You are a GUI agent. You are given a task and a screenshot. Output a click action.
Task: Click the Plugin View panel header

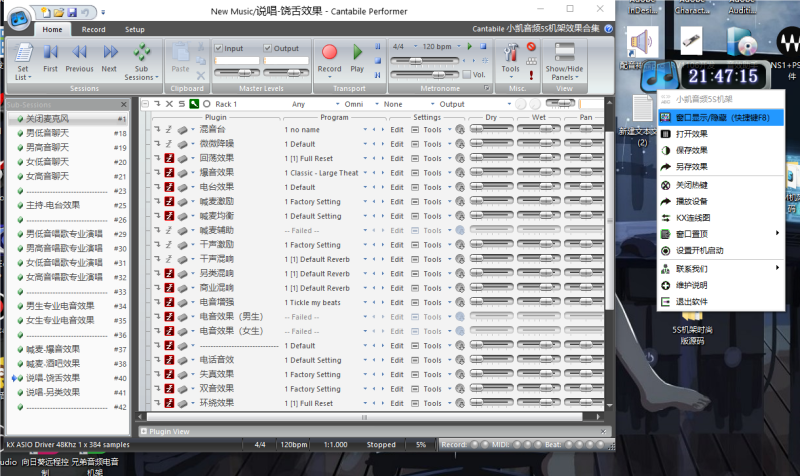click(376, 432)
